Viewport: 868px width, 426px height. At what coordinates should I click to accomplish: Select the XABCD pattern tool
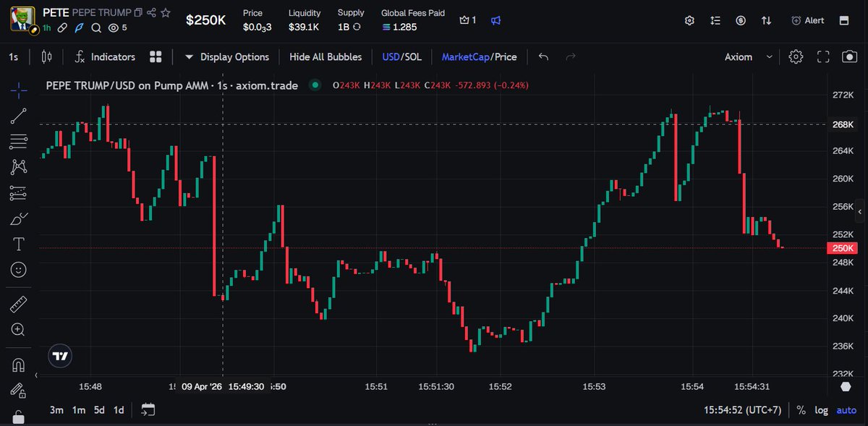[x=19, y=167]
